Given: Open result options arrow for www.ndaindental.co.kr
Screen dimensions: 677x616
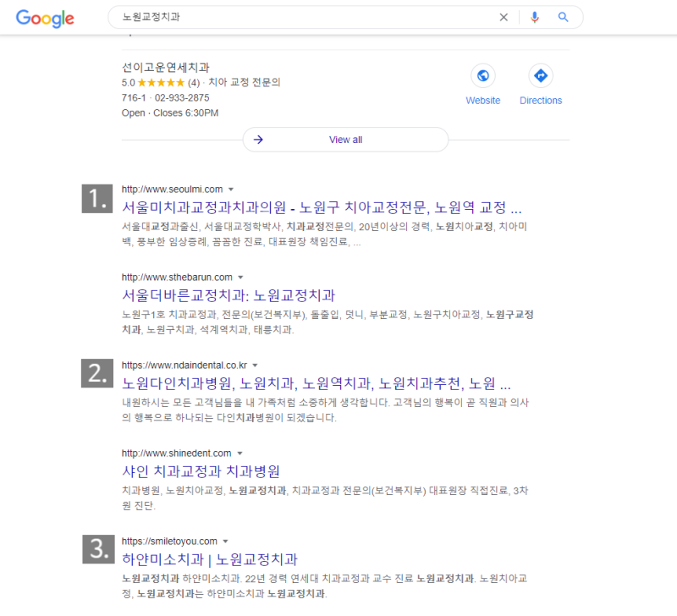Looking at the screenshot, I should point(256,365).
